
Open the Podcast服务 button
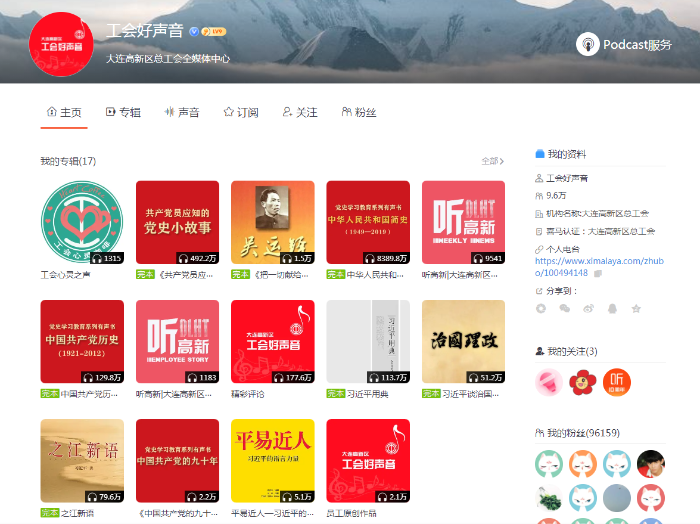[x=624, y=44]
